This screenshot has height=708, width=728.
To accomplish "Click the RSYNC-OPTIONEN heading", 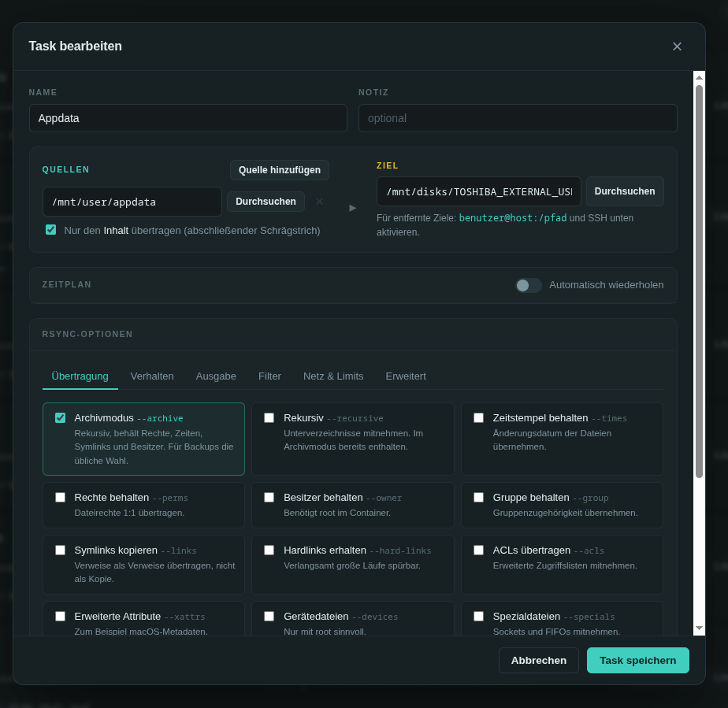I will click(x=87, y=334).
